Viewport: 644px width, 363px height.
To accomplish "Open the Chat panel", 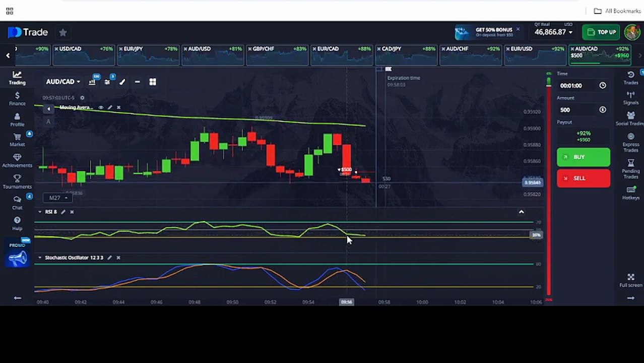I will [x=17, y=203].
